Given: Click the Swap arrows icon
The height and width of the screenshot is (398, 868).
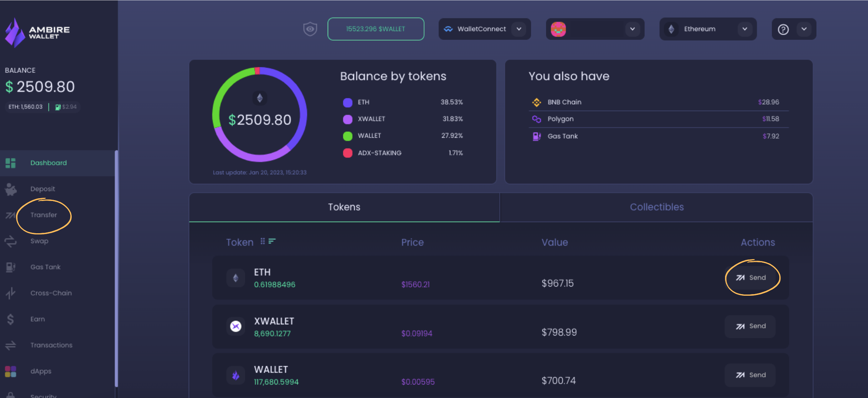Looking at the screenshot, I should (10, 241).
